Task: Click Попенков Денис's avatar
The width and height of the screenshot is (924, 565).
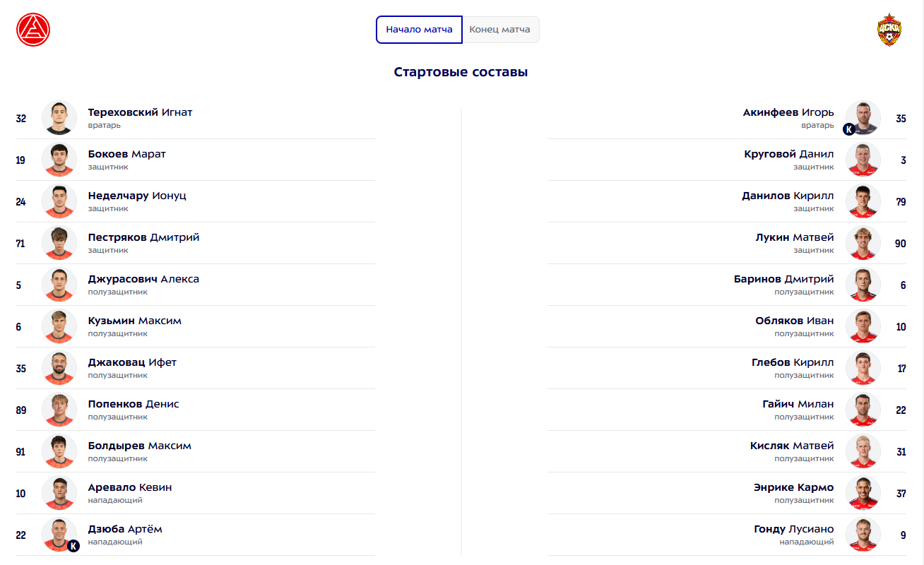Action: (59, 410)
